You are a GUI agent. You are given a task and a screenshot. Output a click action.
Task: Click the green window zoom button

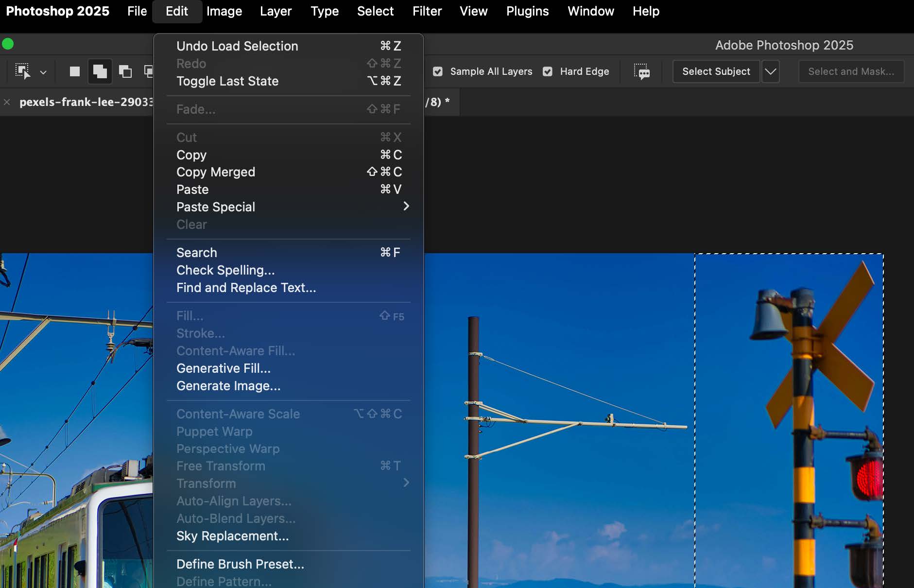[x=8, y=44]
